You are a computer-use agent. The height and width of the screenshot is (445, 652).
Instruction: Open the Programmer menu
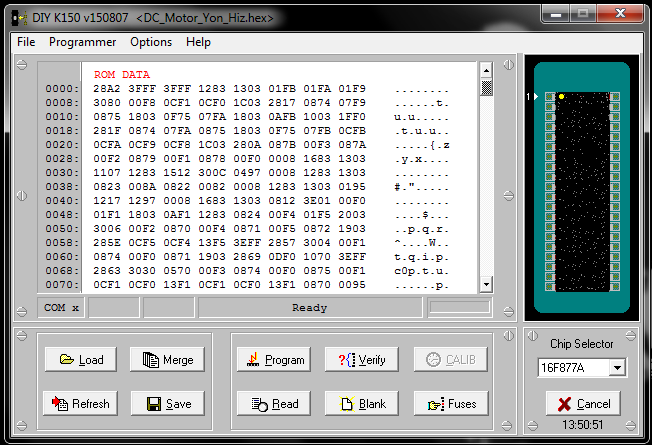[82, 42]
